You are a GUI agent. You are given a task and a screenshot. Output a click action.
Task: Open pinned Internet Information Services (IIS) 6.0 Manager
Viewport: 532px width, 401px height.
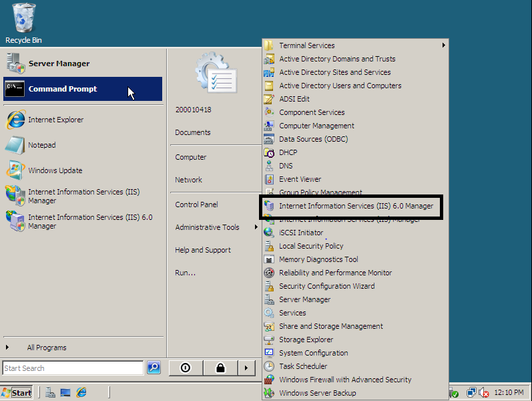83,221
